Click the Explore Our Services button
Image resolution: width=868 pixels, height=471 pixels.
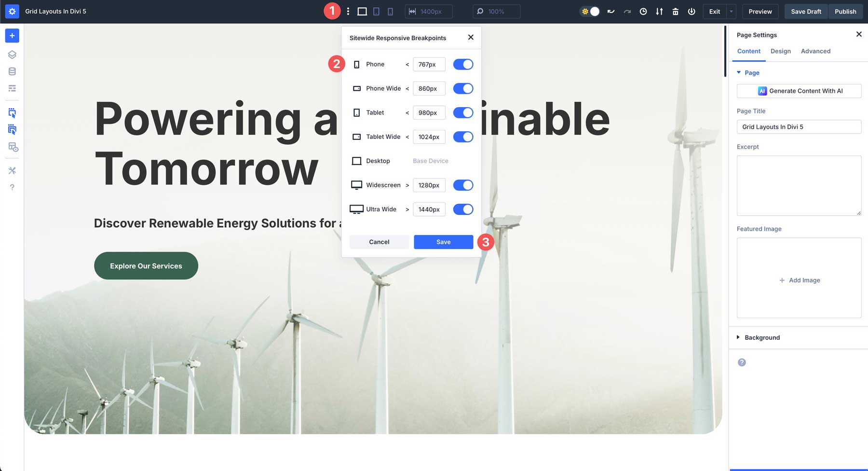(146, 265)
